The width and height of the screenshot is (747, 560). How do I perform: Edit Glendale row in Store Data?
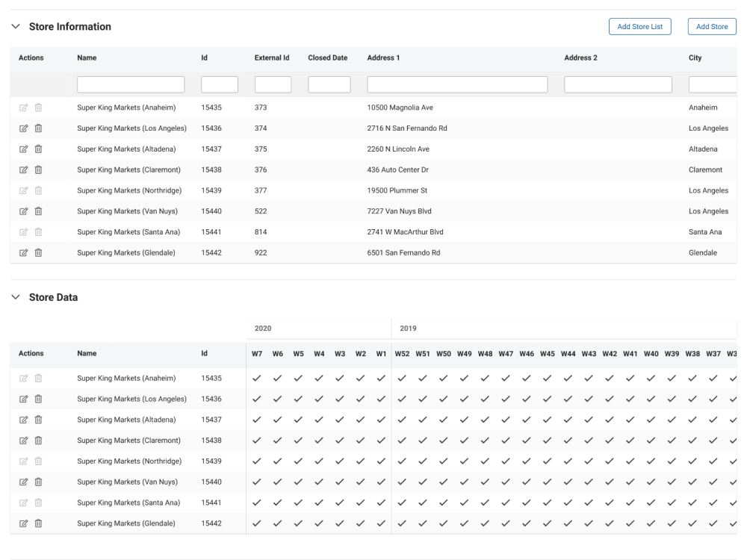pos(23,523)
